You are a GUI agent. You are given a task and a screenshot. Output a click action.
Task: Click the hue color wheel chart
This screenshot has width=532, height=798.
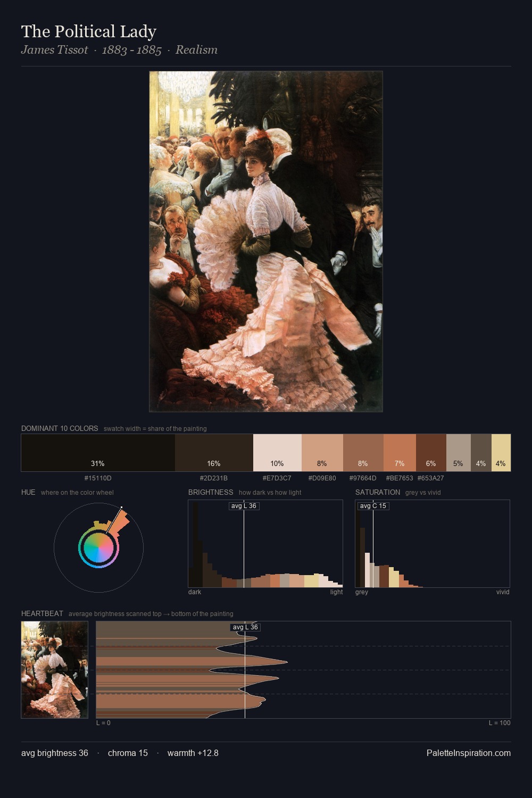tap(98, 547)
